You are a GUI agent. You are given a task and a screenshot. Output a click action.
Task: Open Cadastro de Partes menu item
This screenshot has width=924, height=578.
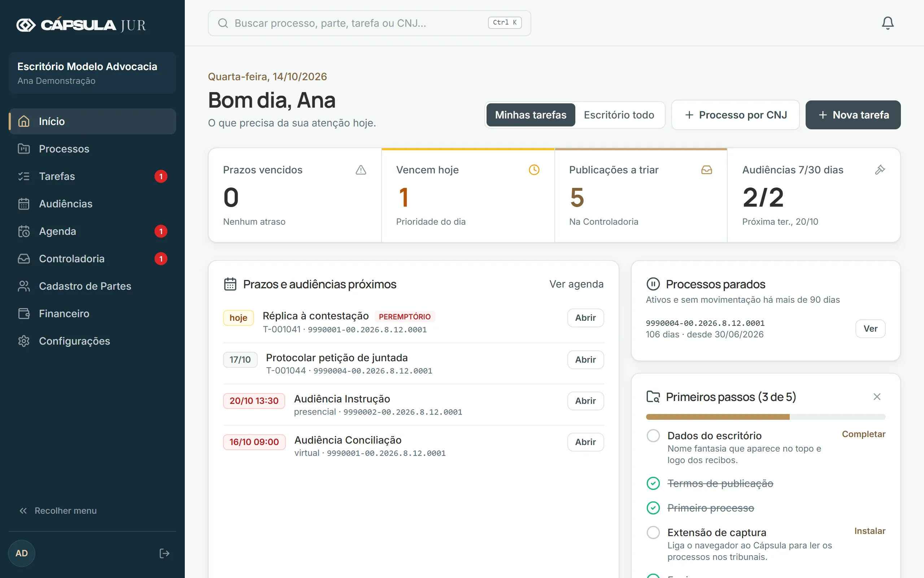(92, 286)
